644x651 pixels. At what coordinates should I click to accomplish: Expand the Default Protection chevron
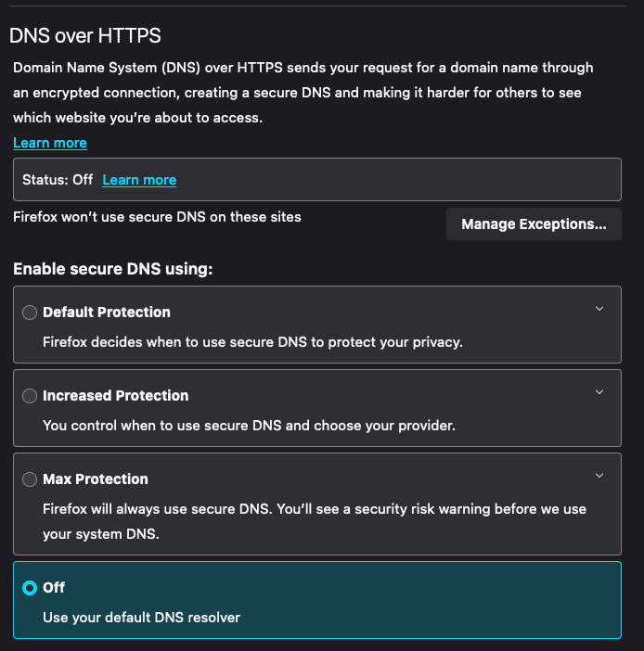tap(599, 309)
